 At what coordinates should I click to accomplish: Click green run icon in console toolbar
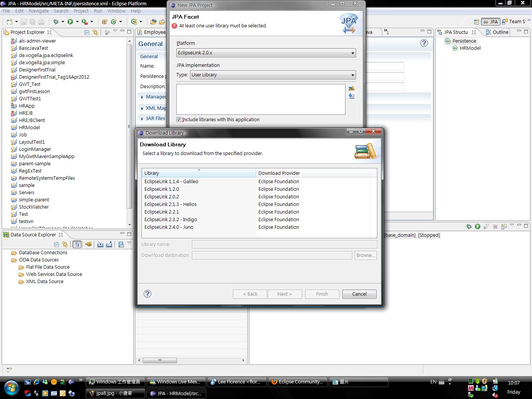478,226
